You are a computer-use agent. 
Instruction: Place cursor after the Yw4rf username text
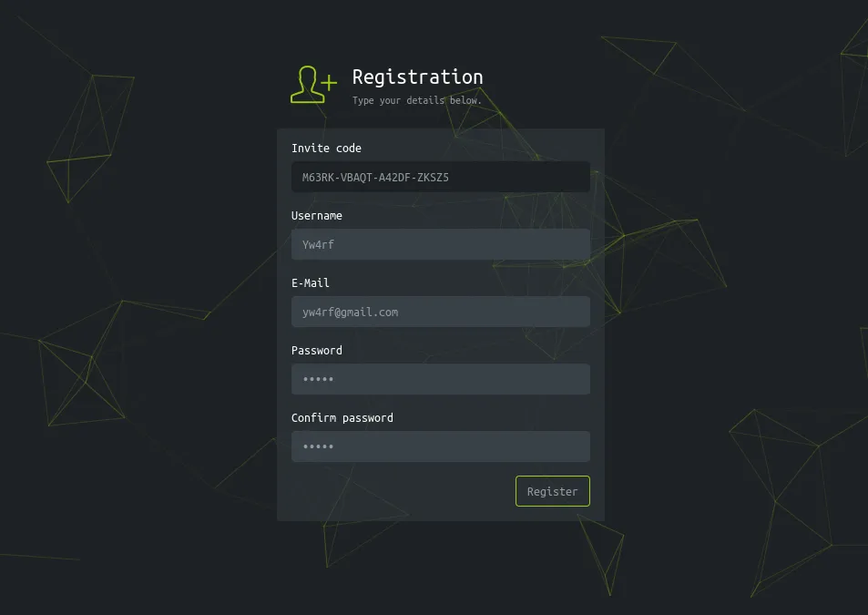click(336, 245)
